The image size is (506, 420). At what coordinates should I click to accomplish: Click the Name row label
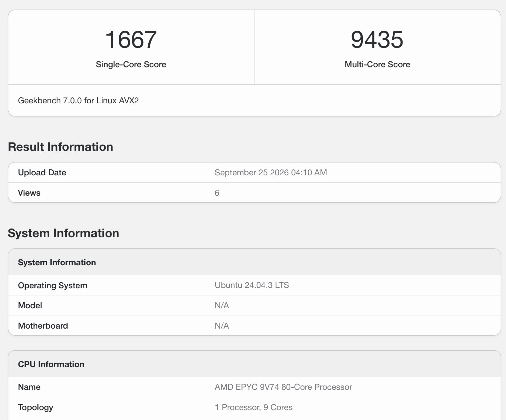coord(29,387)
